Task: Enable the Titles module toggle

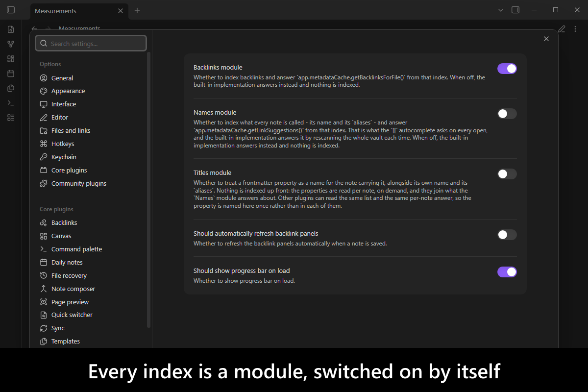Action: coord(507,174)
